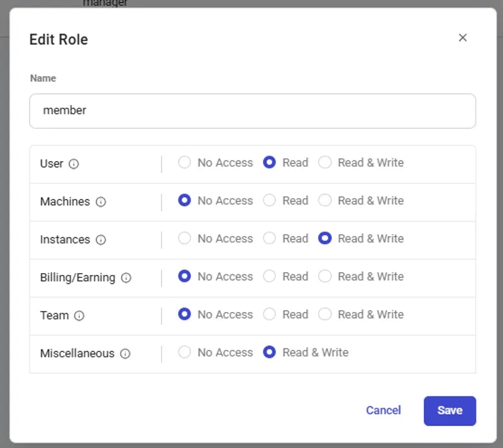This screenshot has width=503, height=448.
Task: Click the role Name input field
Action: click(252, 111)
